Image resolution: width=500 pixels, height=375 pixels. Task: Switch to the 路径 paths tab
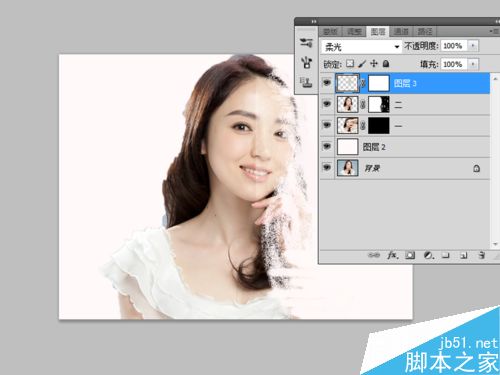(425, 32)
